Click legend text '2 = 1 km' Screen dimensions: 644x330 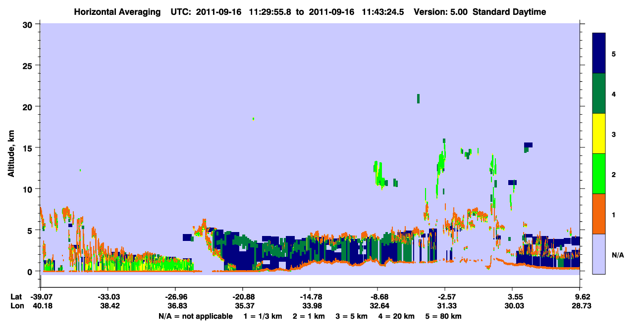click(309, 316)
